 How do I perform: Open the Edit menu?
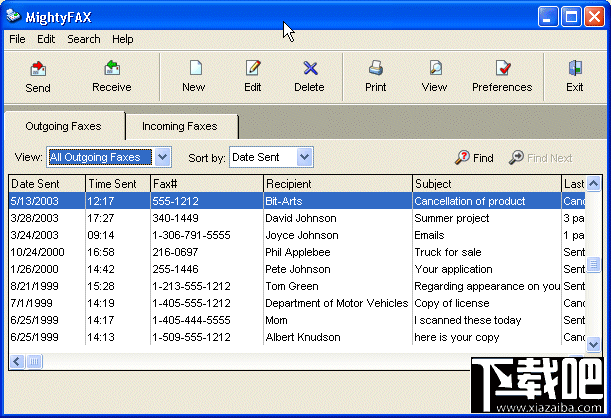(x=46, y=39)
